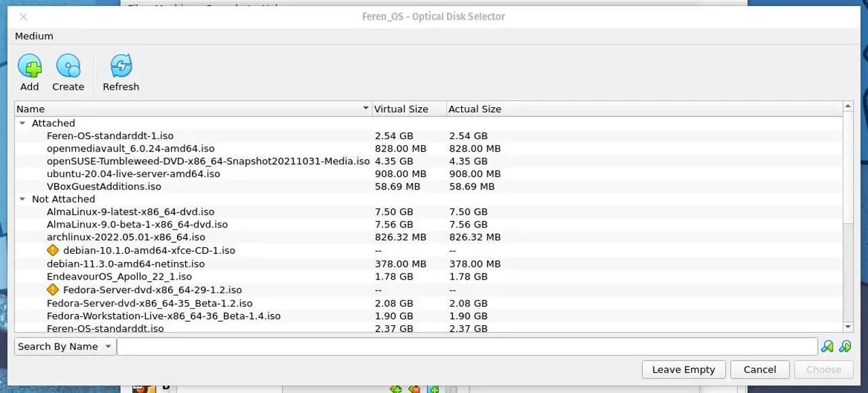Click the Choose button

point(824,369)
